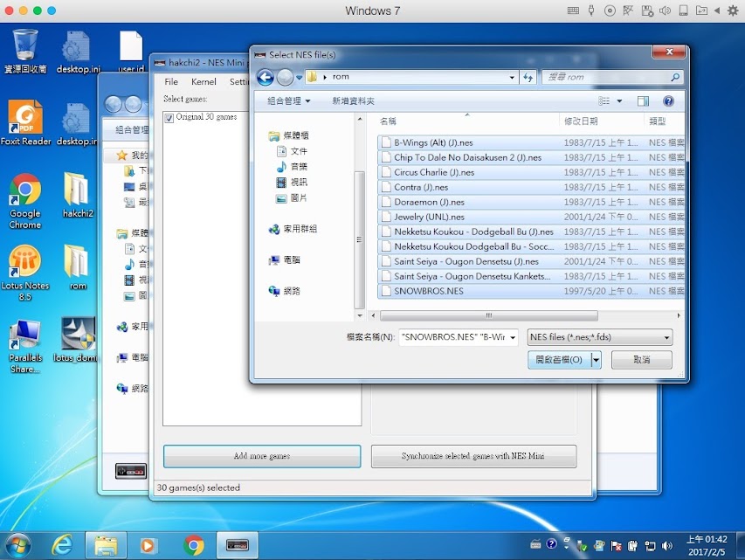745x560 pixels.
Task: Open file dialog Help button
Action: [668, 100]
